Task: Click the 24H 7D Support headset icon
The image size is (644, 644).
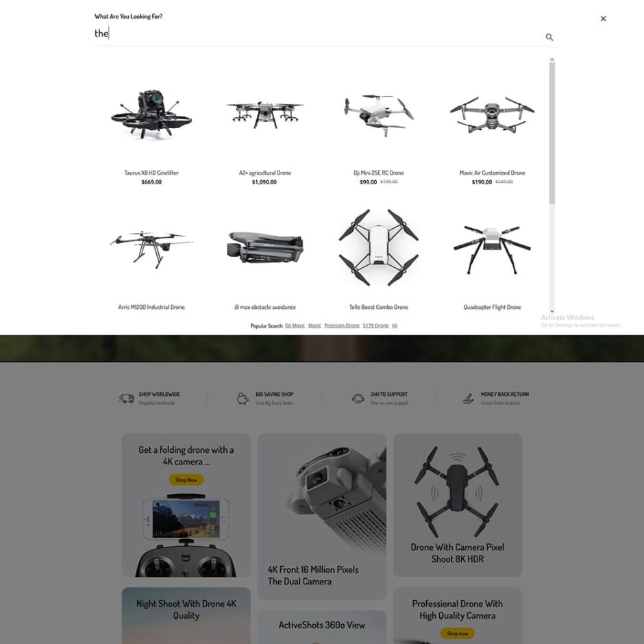Action: (x=358, y=399)
